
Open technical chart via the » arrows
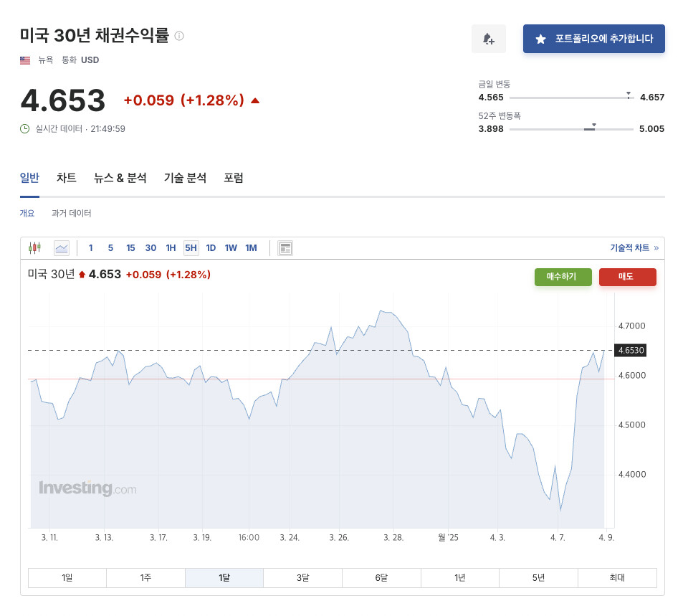click(x=656, y=248)
